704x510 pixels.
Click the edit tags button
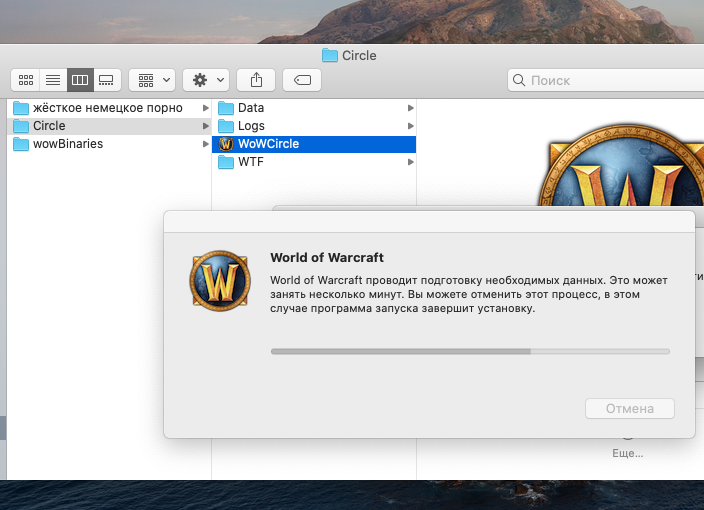(302, 79)
